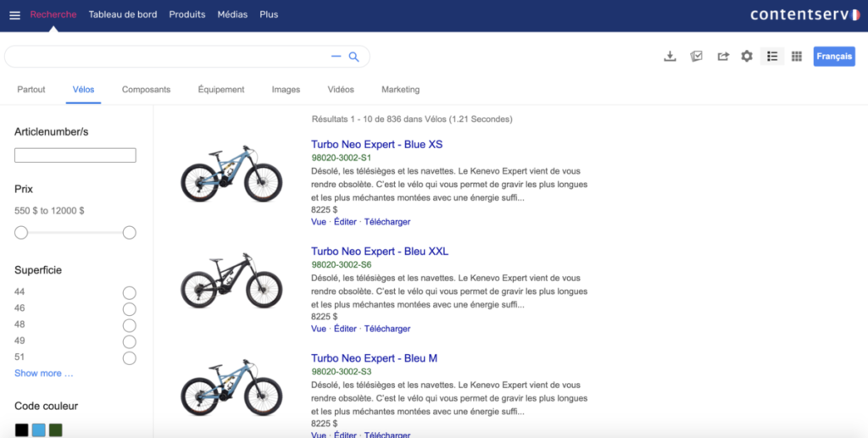Image resolution: width=868 pixels, height=438 pixels.
Task: Select Superficie option 44
Action: [x=129, y=293]
